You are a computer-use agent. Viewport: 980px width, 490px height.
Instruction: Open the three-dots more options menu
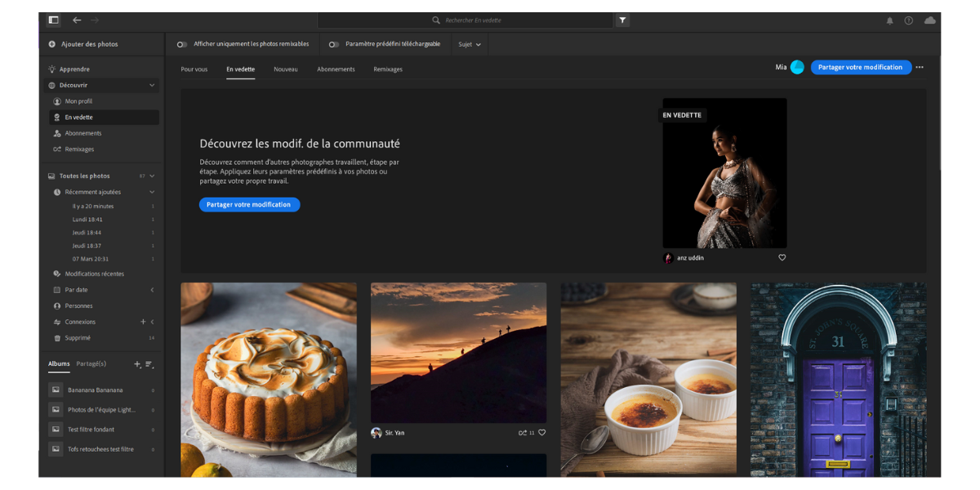coord(920,68)
